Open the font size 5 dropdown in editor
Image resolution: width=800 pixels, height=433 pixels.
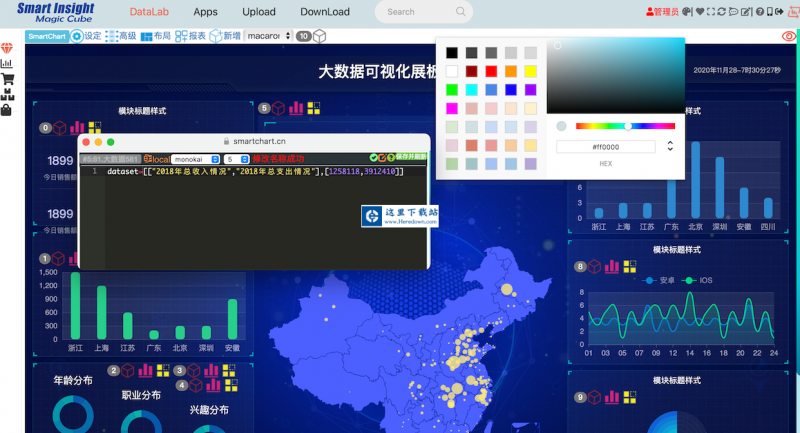236,159
